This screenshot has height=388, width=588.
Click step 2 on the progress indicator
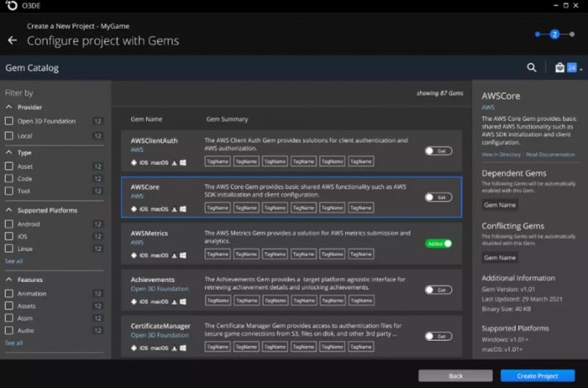[554, 34]
